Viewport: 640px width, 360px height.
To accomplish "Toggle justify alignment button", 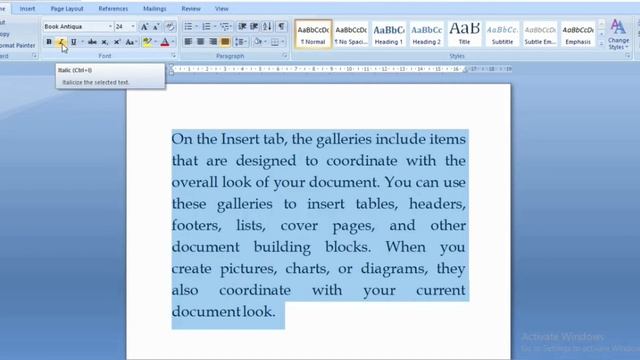I will coord(225,42).
